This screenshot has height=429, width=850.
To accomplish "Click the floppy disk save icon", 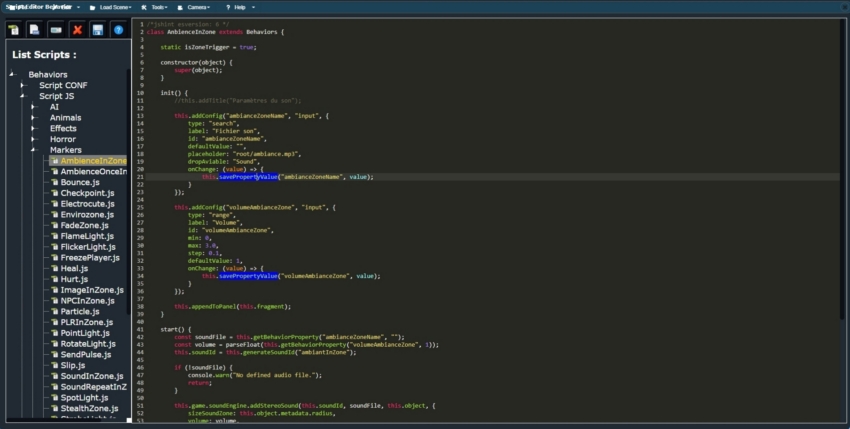I will pos(98,30).
